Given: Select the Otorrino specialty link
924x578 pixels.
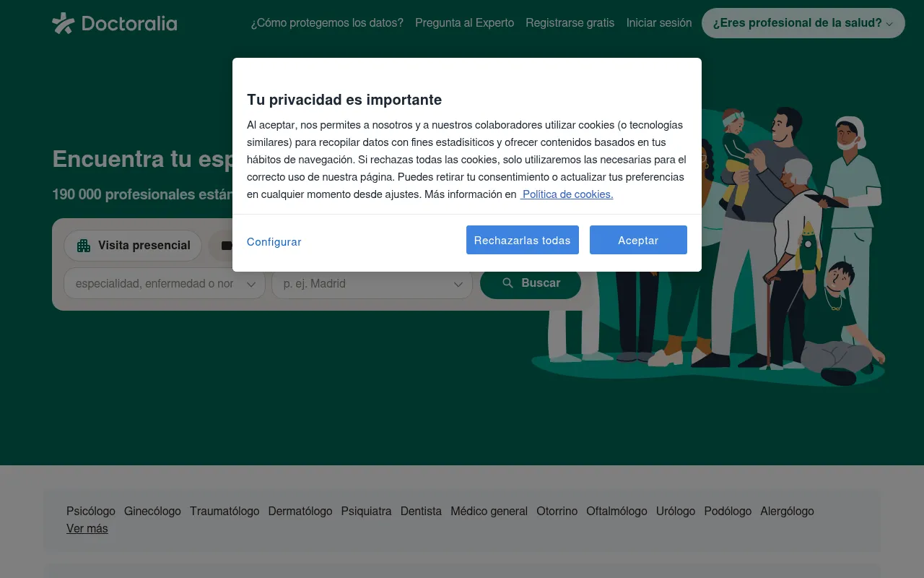Looking at the screenshot, I should [x=557, y=511].
